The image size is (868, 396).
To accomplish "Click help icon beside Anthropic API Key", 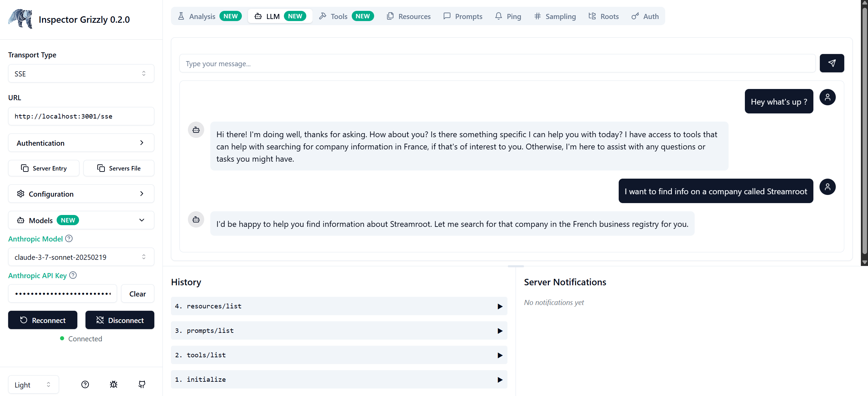I will tap(73, 275).
